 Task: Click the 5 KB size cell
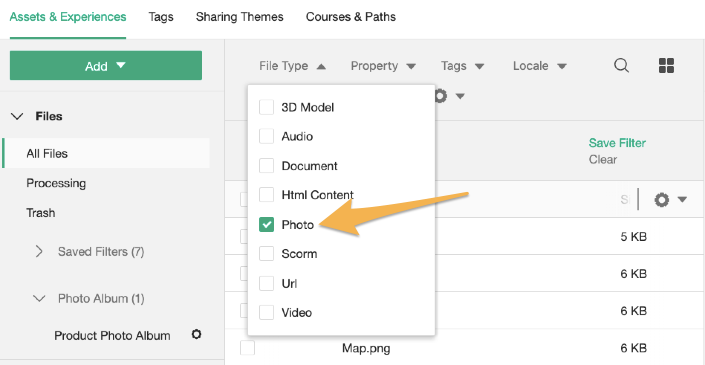[634, 236]
